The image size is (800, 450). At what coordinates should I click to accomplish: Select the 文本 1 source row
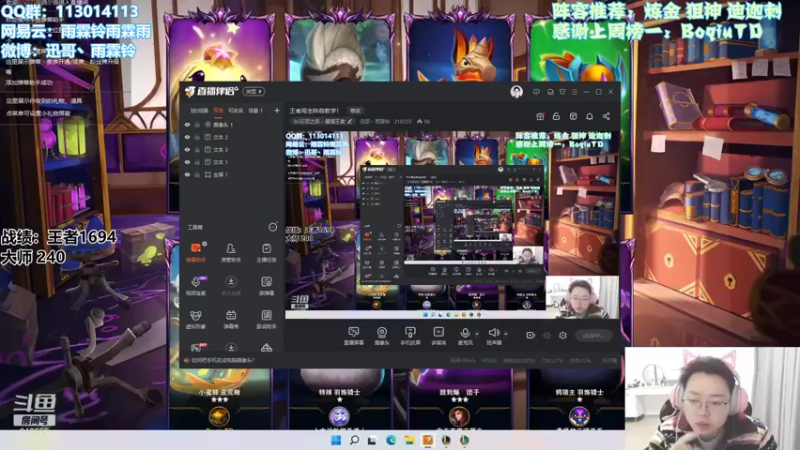232,162
